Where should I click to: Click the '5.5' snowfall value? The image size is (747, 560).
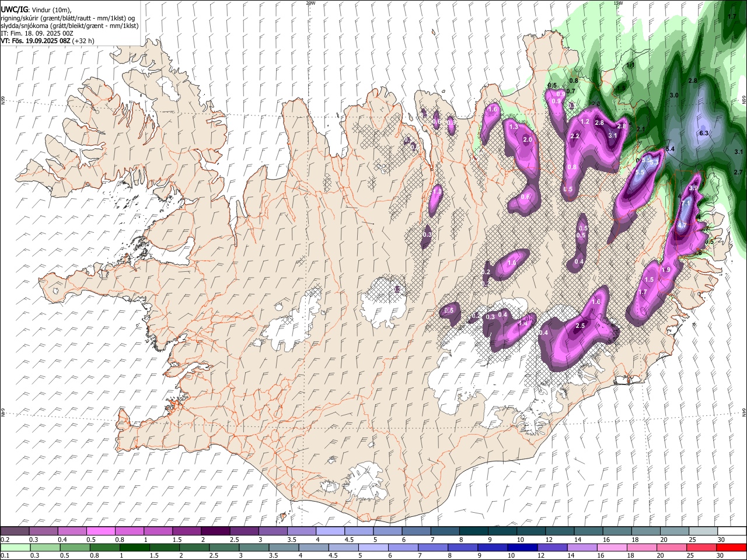pyautogui.click(x=639, y=173)
